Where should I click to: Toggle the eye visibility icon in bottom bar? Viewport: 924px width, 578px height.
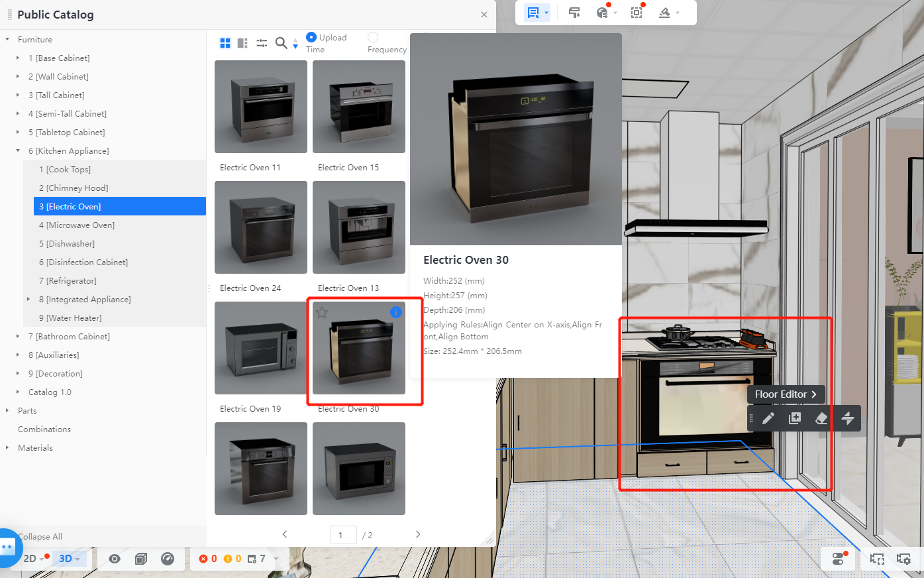[115, 559]
